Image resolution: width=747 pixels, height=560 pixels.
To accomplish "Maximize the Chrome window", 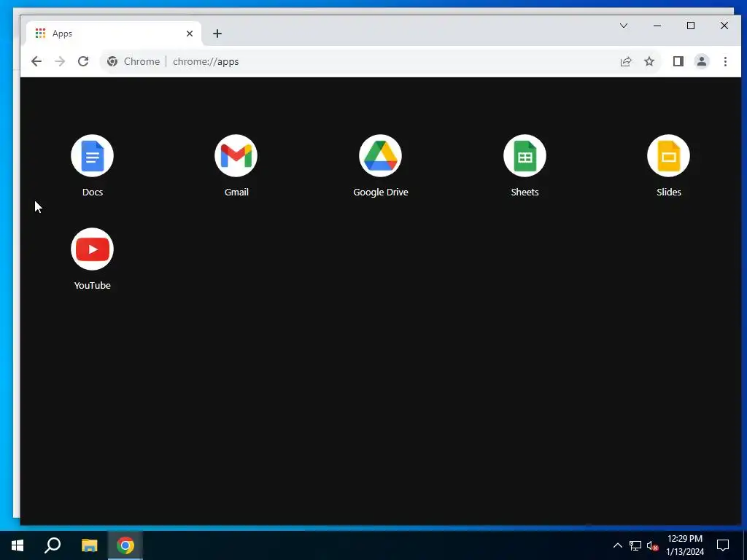I will pyautogui.click(x=691, y=26).
